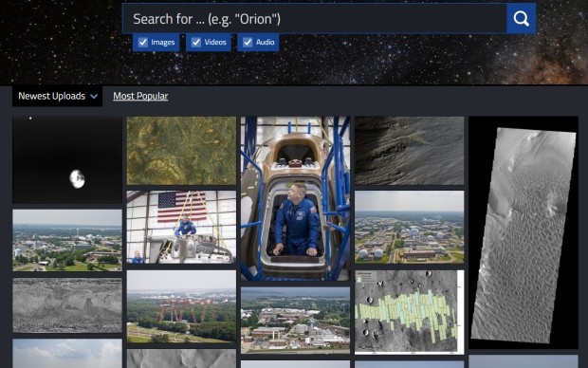Screen dimensions: 588x368
Task: View the aerial brick buildings complex photo
Action: tap(296, 321)
